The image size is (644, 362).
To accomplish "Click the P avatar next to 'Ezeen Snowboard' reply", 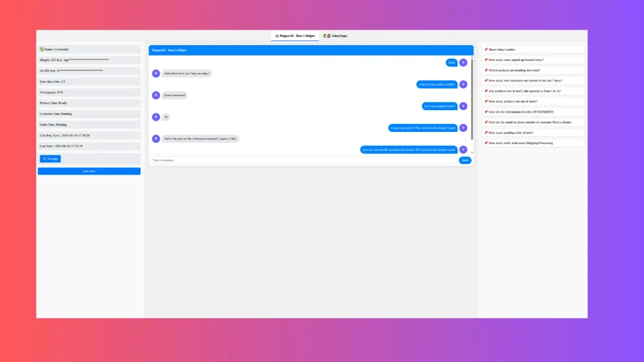I will tap(156, 95).
